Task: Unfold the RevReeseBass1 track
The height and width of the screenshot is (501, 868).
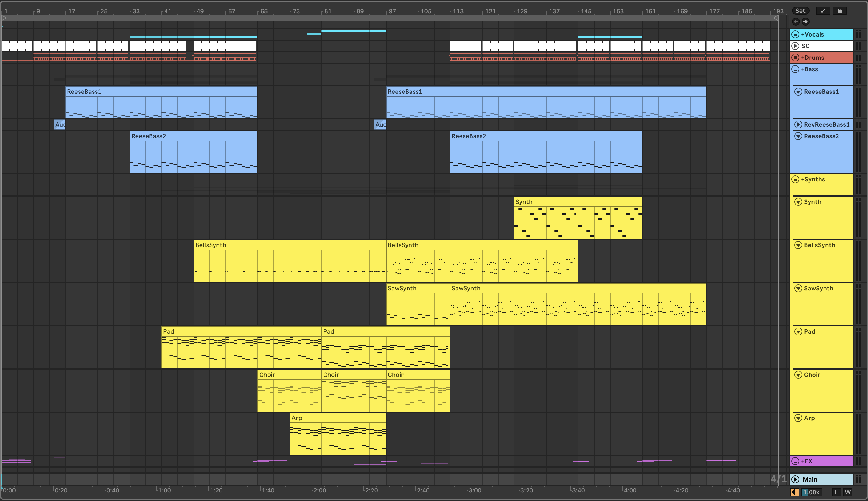Action: coord(798,124)
